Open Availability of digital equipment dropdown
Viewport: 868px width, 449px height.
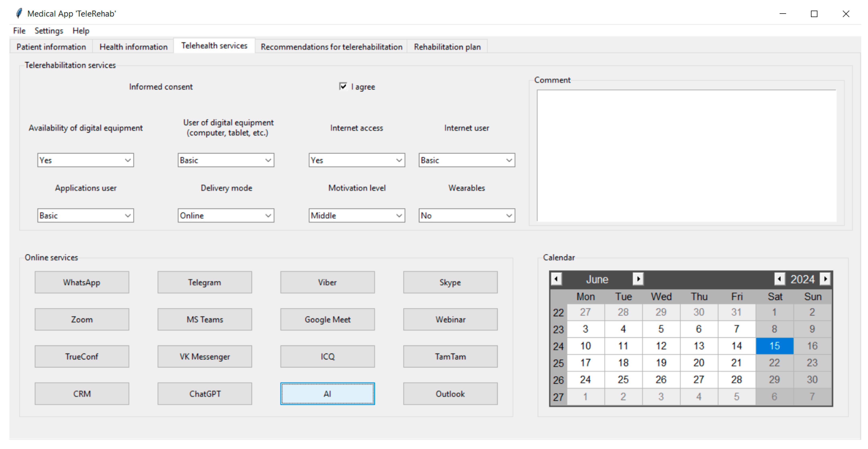click(128, 160)
